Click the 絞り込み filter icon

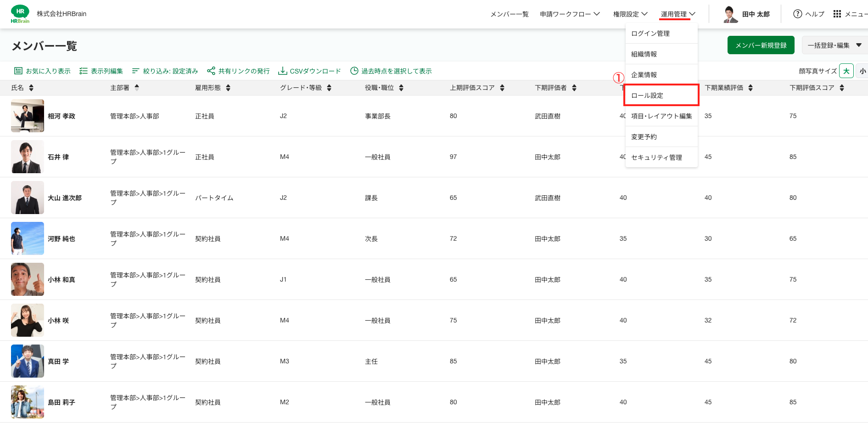point(135,71)
